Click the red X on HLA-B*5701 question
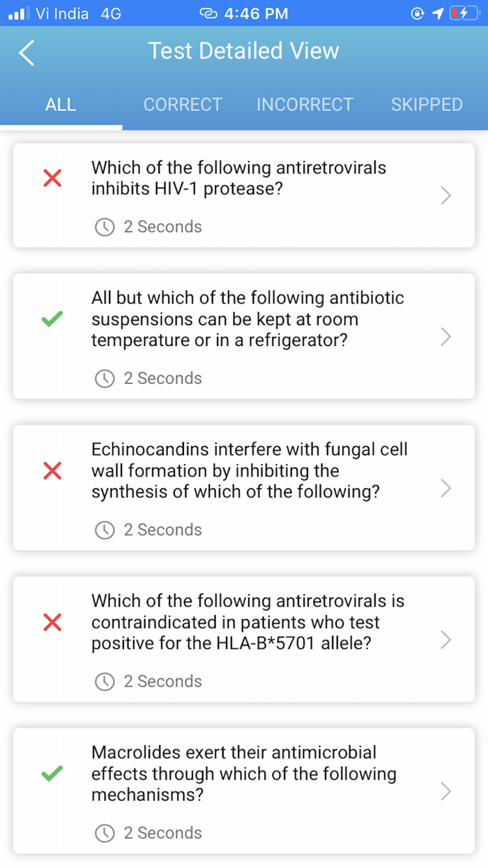This screenshot has width=488, height=868. coord(52,622)
